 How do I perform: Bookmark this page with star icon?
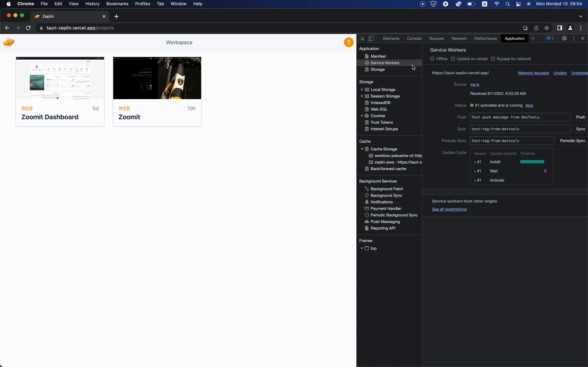click(x=546, y=28)
